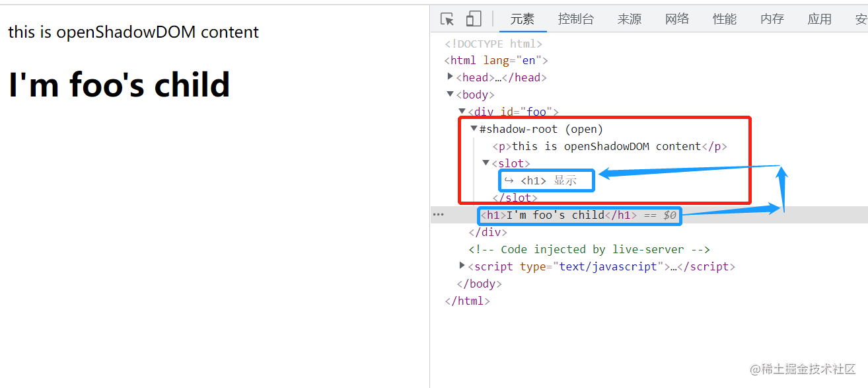Select the closing </slot> tag line

click(515, 198)
